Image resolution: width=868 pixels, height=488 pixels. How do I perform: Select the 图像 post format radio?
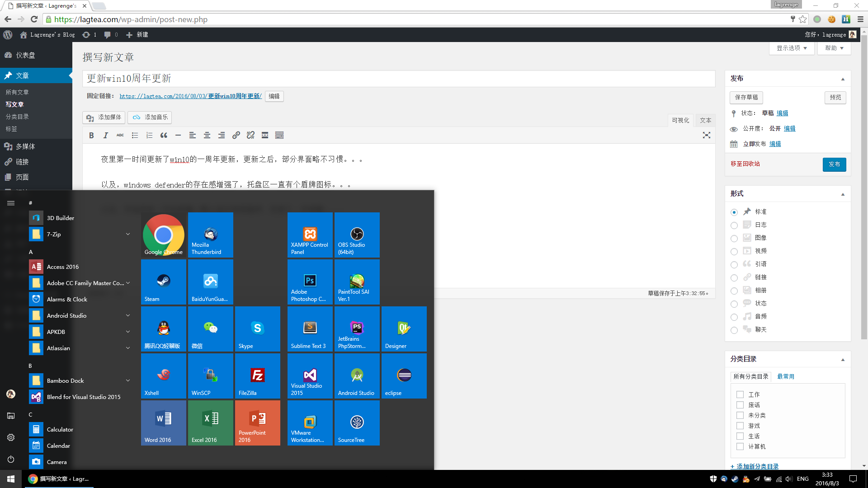tap(734, 239)
